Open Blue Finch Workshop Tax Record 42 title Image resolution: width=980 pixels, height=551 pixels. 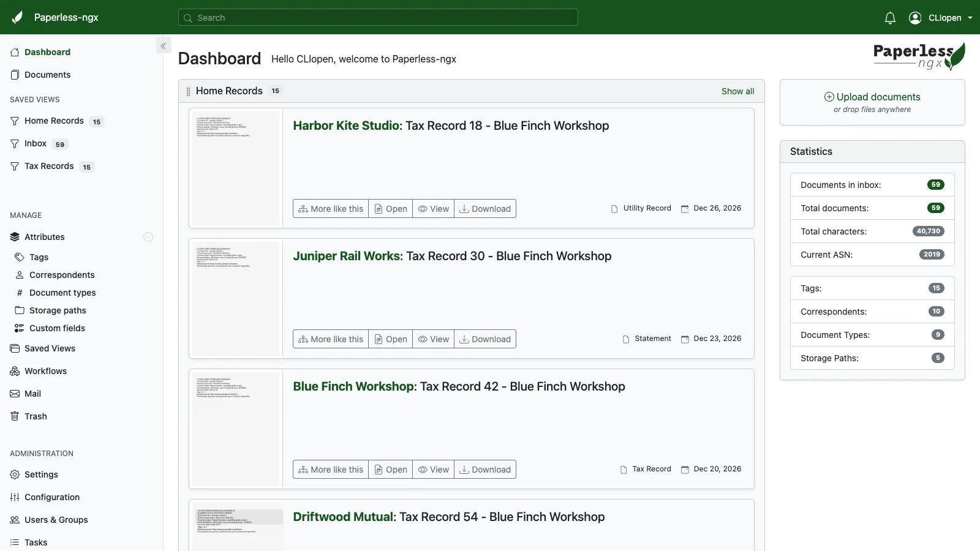click(x=459, y=386)
